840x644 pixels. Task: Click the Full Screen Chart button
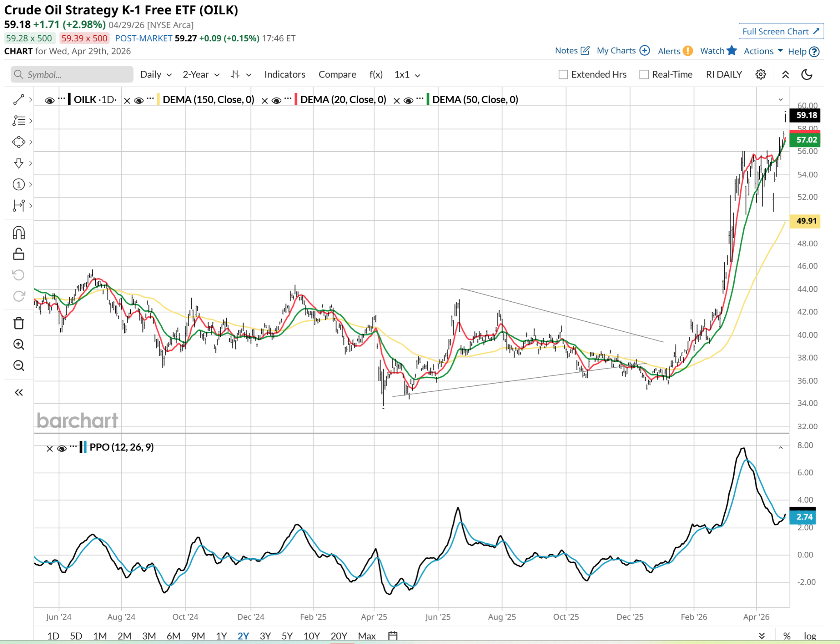(781, 32)
